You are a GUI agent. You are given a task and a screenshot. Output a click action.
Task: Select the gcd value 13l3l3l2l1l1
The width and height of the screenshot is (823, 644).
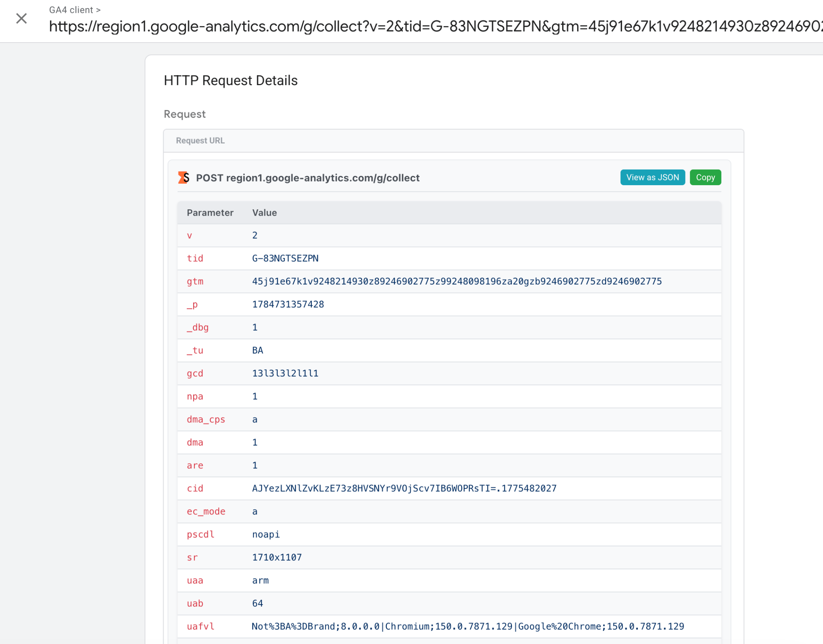285,373
